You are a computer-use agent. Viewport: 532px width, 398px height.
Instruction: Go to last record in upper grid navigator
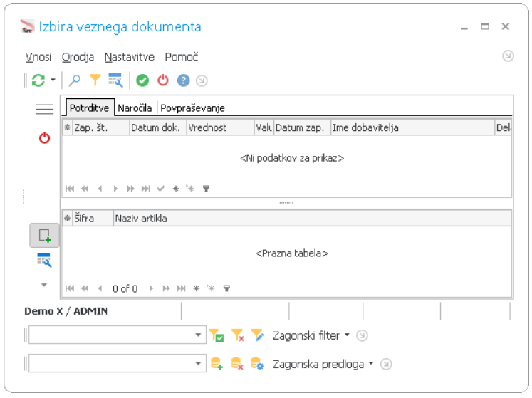point(145,189)
